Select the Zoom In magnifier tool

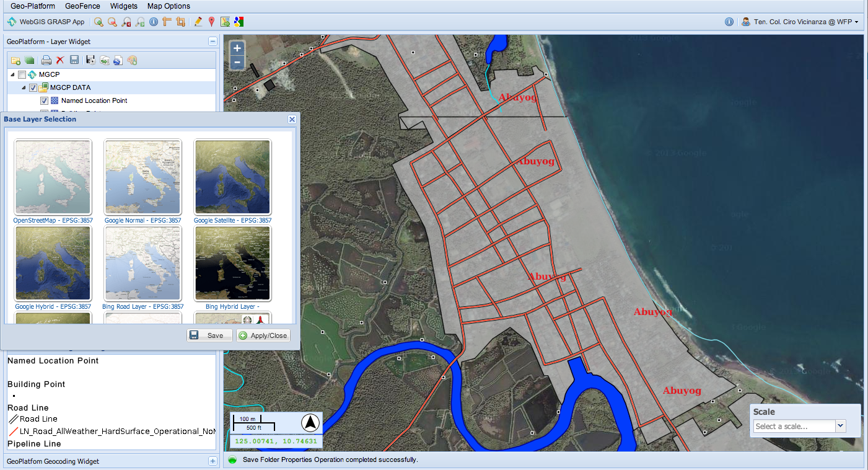pos(99,22)
